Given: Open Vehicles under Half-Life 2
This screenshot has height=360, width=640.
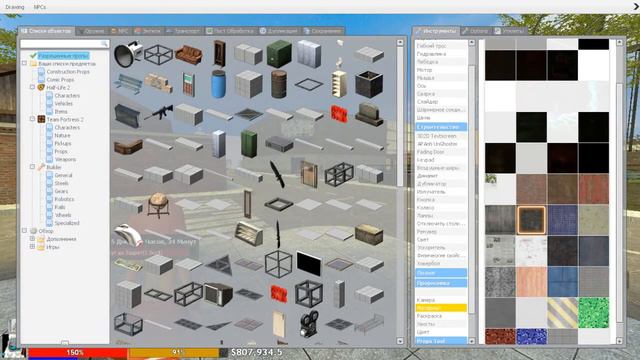Looking at the screenshot, I should (64, 103).
